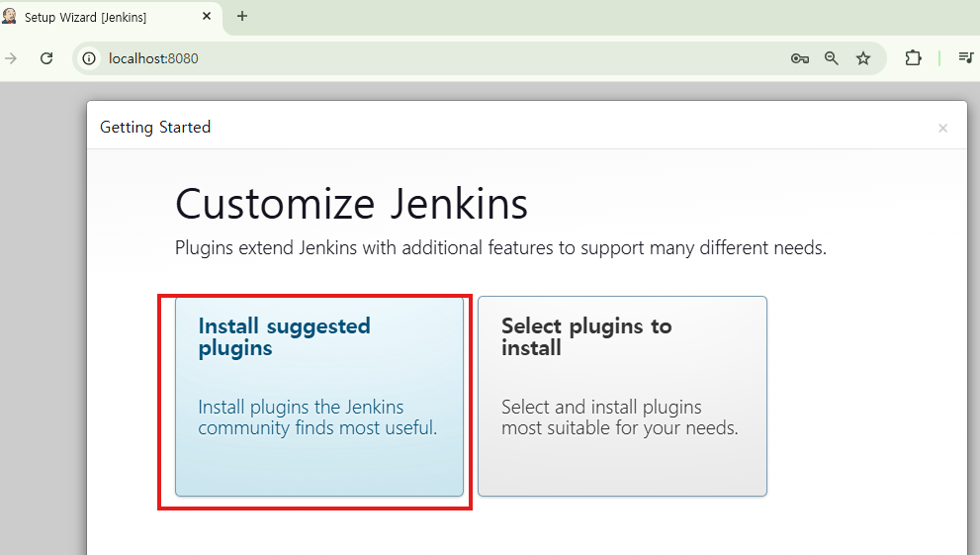Select the Setup Wizard [Jenkins] tab
980x555 pixels.
[x=110, y=17]
